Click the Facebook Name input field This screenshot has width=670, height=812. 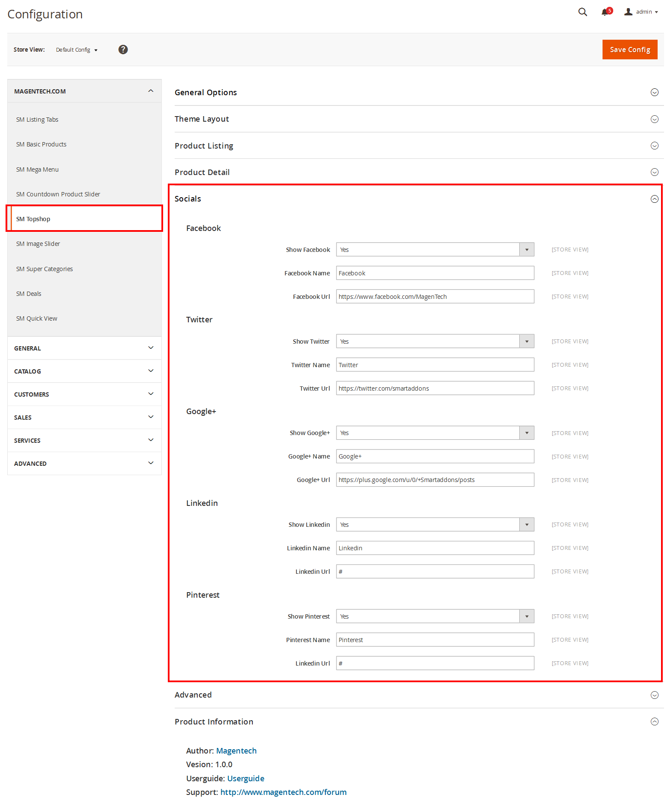[435, 273]
